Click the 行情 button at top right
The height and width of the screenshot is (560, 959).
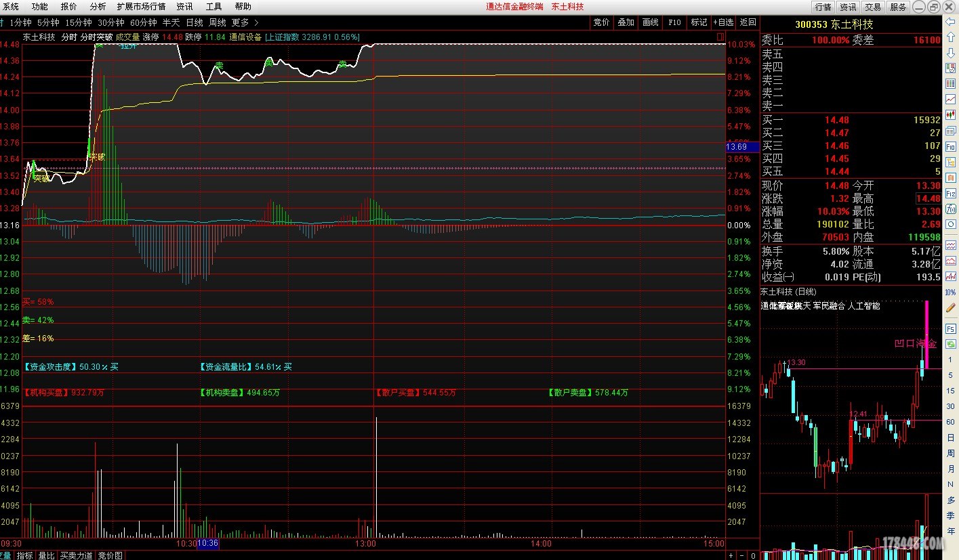(x=823, y=7)
